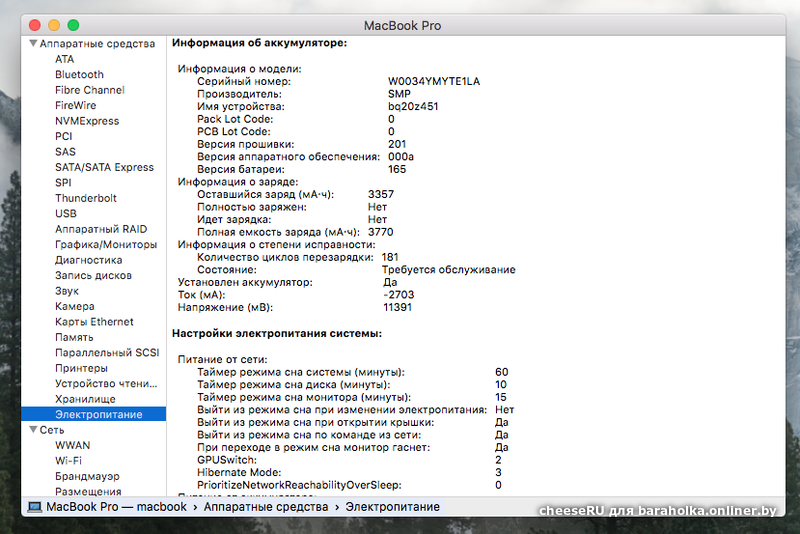Click Hibernate Mode label
The height and width of the screenshot is (534, 800).
(239, 472)
